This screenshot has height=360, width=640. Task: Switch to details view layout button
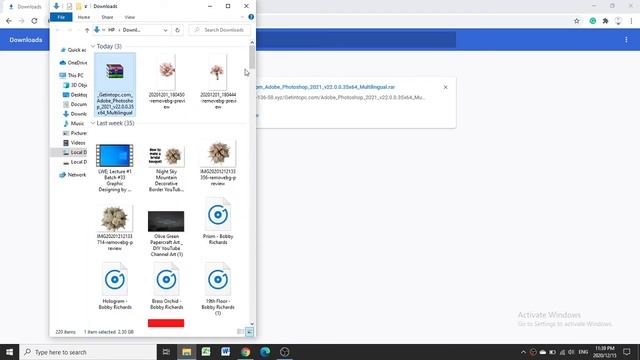240,332
